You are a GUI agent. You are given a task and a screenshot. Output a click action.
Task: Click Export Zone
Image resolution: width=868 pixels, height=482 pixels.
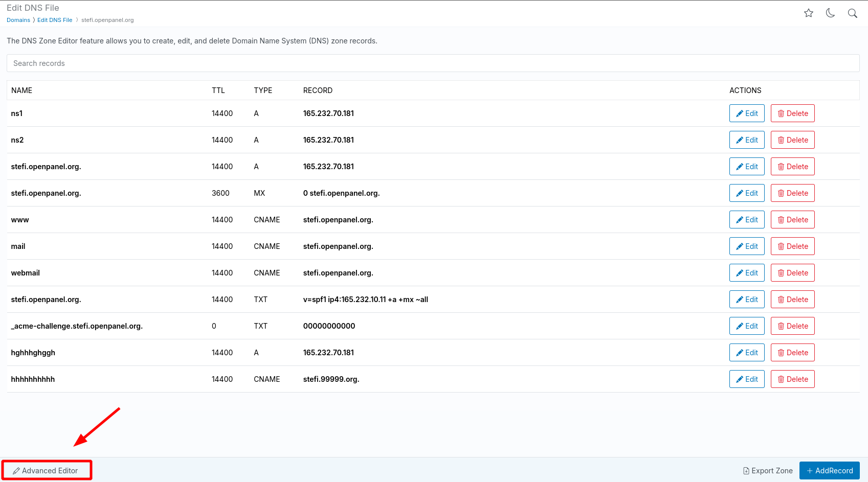tap(768, 471)
